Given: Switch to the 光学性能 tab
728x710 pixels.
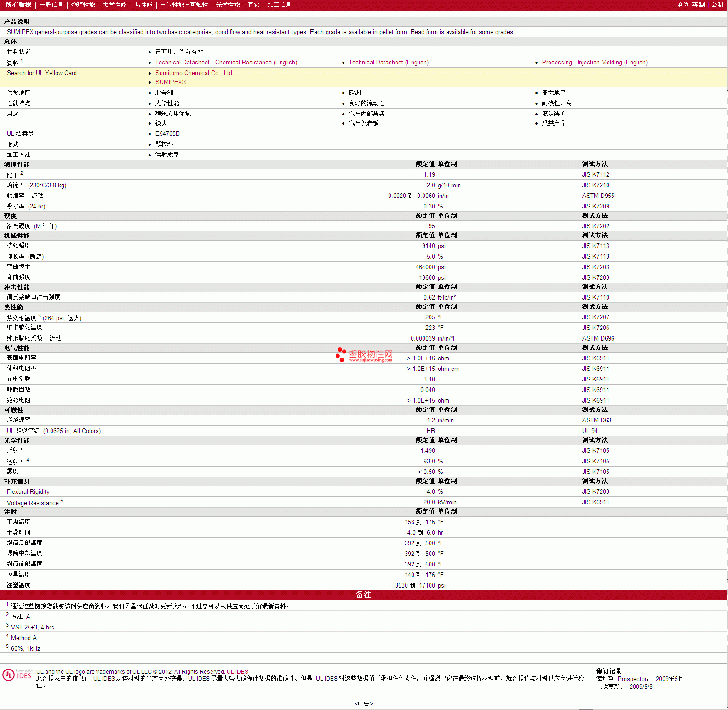Looking at the screenshot, I should [x=228, y=5].
